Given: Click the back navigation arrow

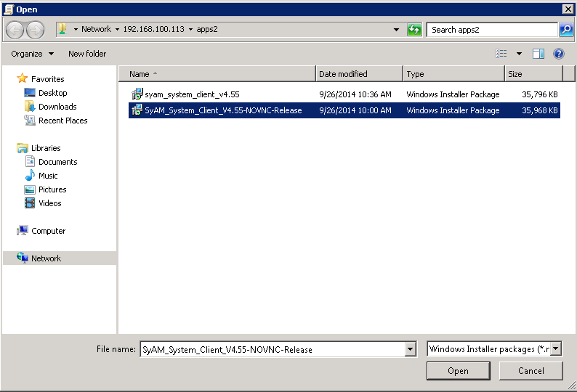Looking at the screenshot, I should [x=15, y=30].
